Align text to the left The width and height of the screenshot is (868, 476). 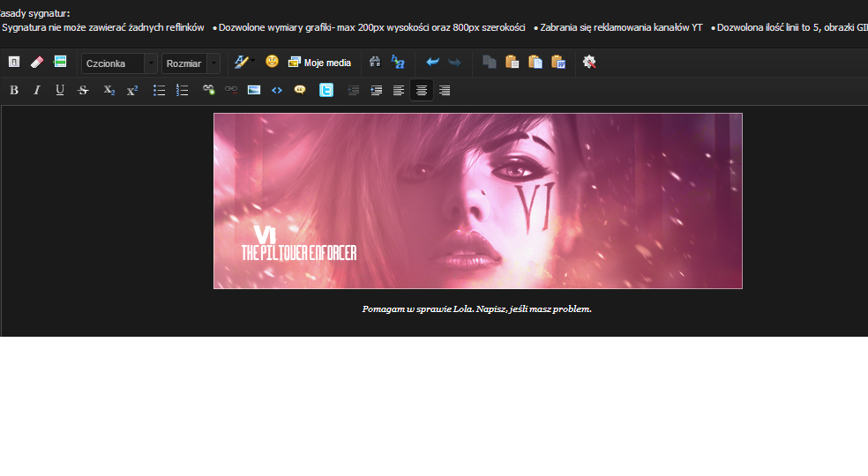(x=399, y=90)
